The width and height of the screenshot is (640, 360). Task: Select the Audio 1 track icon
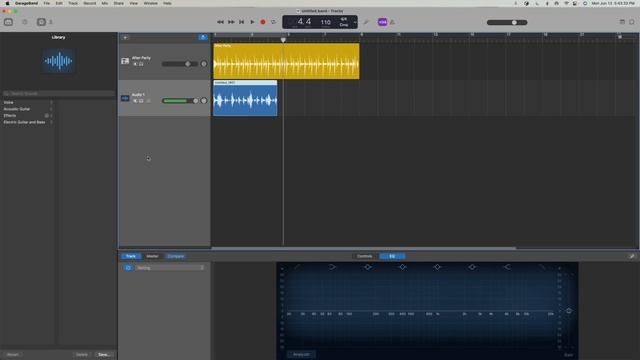click(x=125, y=98)
